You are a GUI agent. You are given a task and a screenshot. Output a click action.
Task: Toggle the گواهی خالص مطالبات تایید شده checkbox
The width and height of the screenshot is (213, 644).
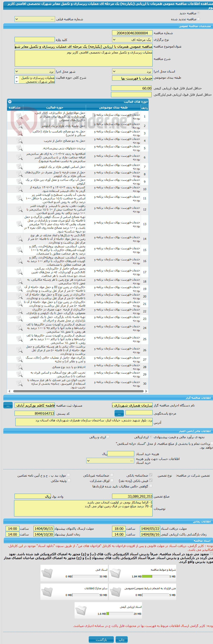(151, 486)
